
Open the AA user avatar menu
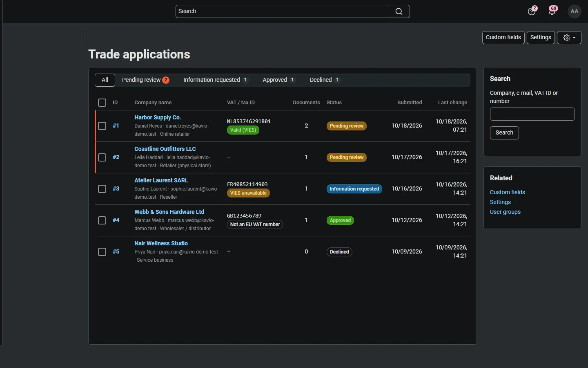575,11
